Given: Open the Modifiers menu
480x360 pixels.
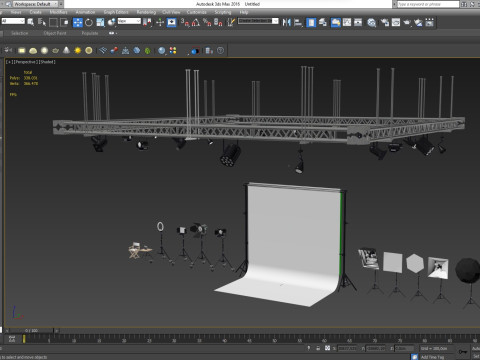Looking at the screenshot, I should coord(58,12).
